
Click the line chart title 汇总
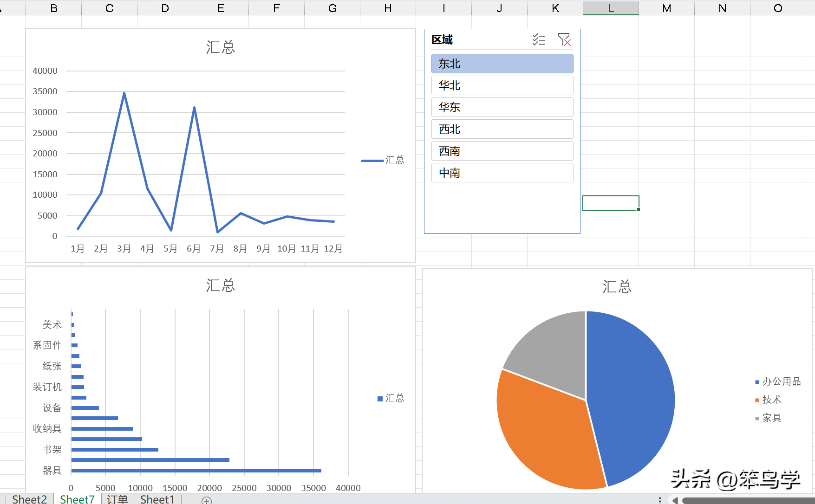coord(221,47)
